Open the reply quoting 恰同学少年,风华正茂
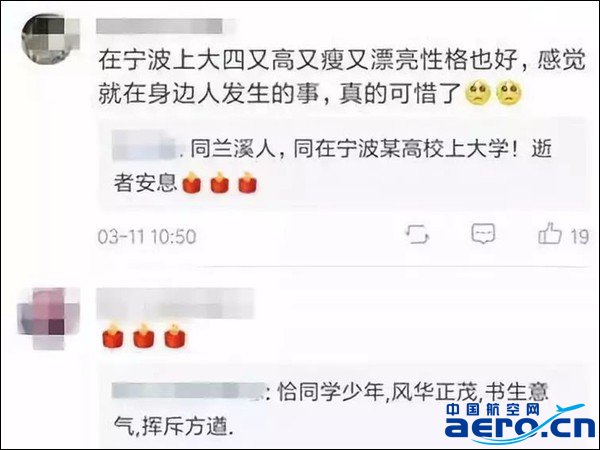 click(x=331, y=408)
